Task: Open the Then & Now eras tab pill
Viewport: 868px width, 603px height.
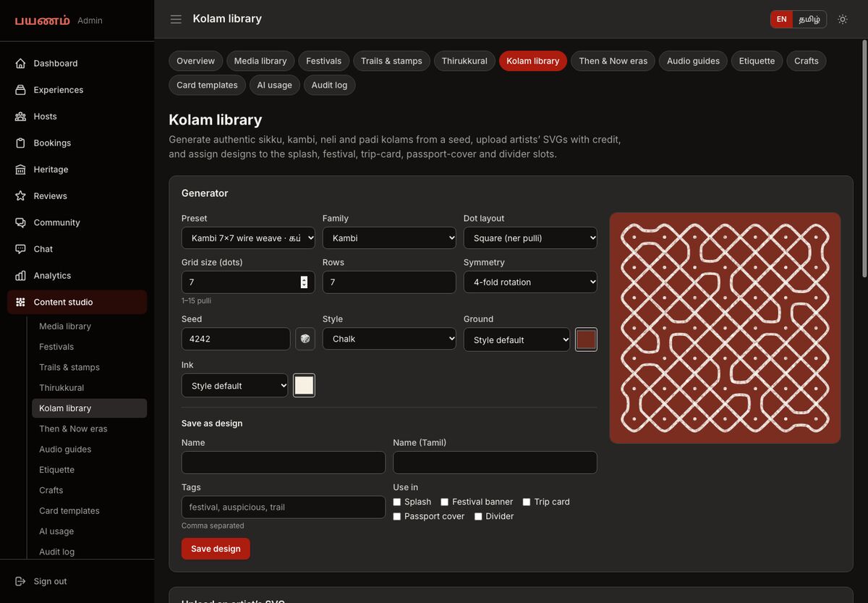Action: pos(613,61)
